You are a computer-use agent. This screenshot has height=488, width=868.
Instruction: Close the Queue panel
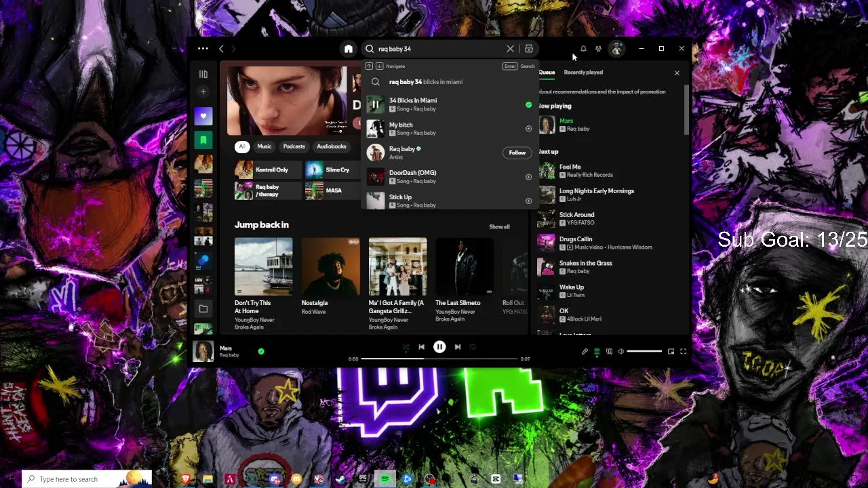tap(677, 73)
